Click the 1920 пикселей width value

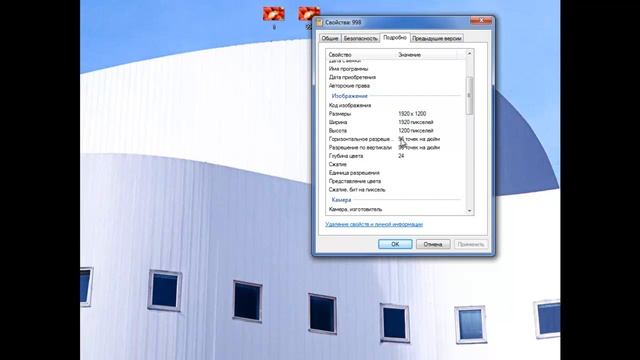(416, 122)
